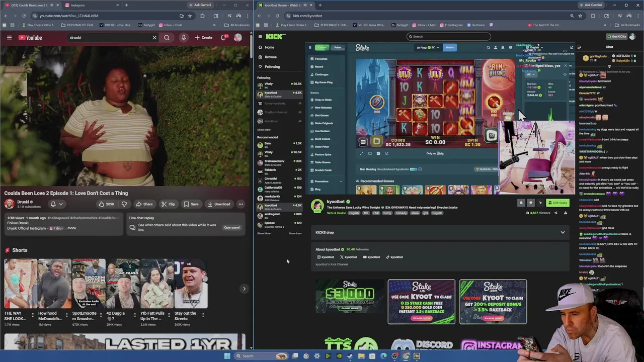Open Kick Browse page

271,57
